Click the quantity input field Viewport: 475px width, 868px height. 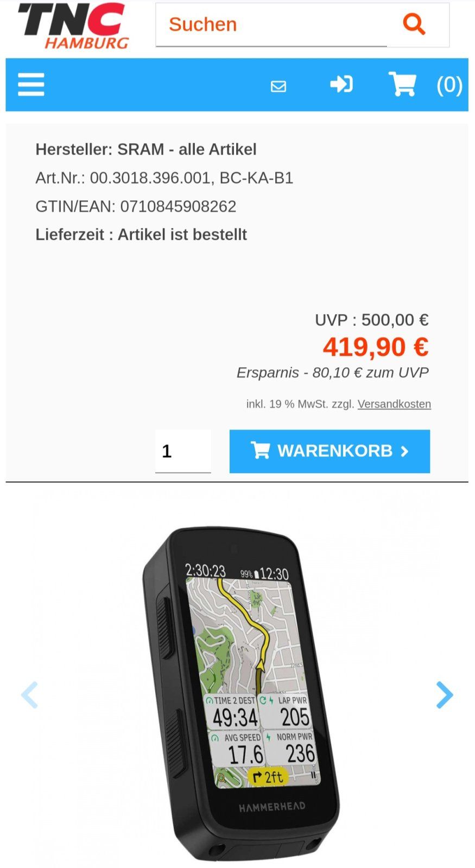[183, 451]
